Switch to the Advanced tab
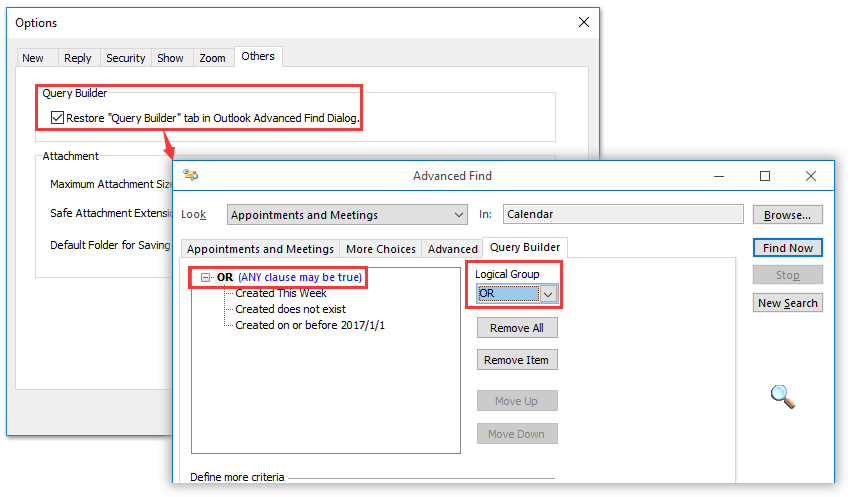 pos(452,249)
